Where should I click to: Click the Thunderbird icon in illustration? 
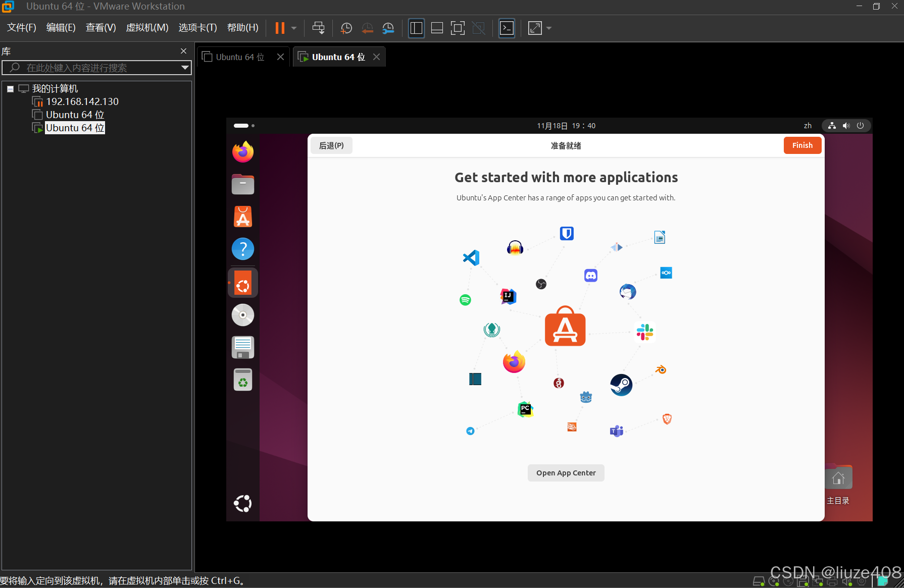click(x=628, y=292)
